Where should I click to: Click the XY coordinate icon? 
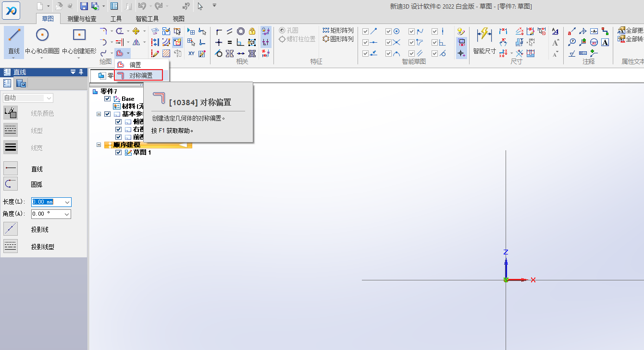(x=191, y=53)
